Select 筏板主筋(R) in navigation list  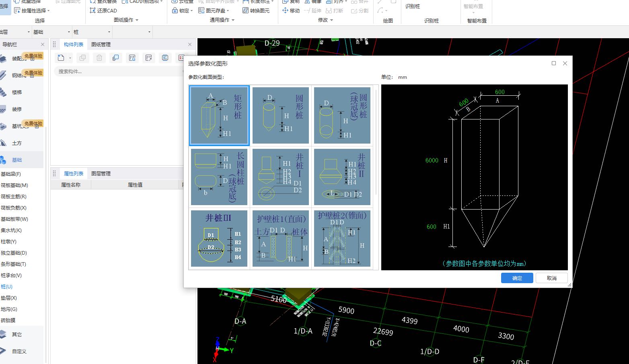pos(14,197)
